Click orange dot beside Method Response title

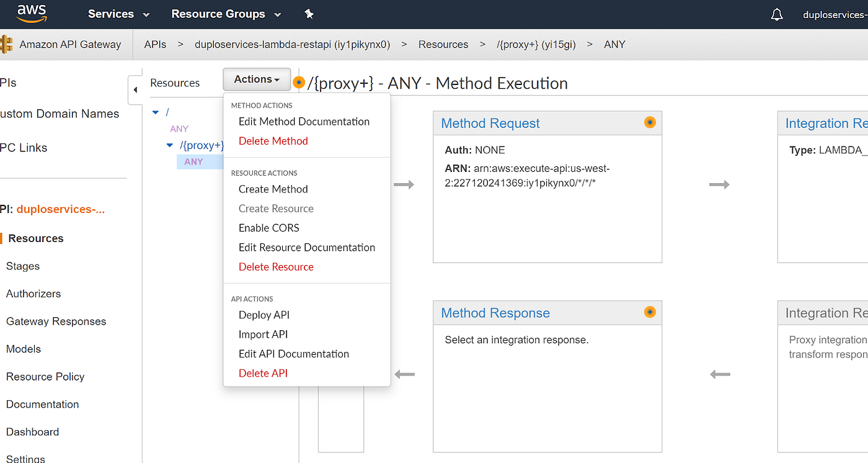(649, 312)
